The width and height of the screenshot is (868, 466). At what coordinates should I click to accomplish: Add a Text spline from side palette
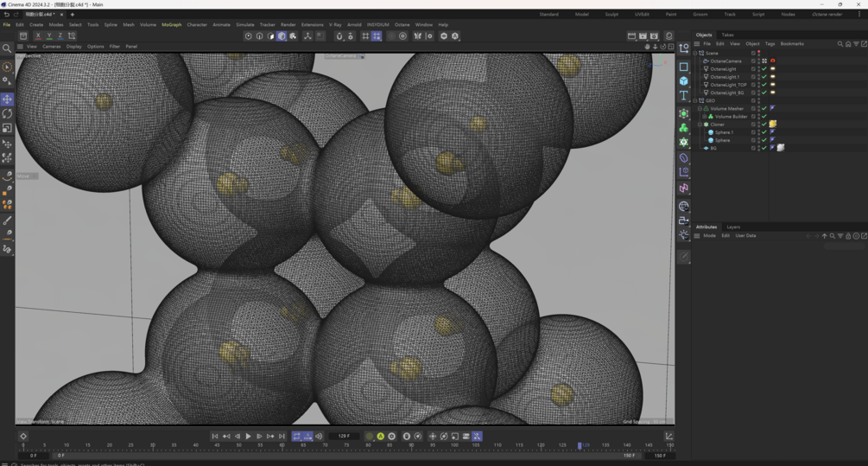pos(684,95)
